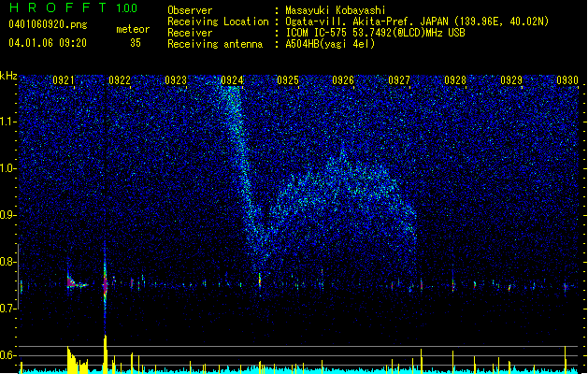The width and height of the screenshot is (588, 374).
Task: Click the 0921 time marker
Action: coord(64,80)
